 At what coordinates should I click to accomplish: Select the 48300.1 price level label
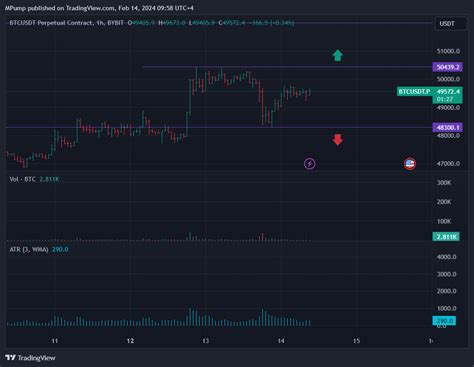447,127
